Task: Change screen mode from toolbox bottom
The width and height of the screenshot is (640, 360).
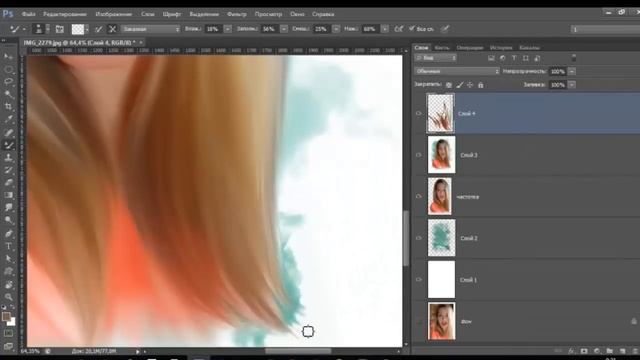Action: coord(8,346)
